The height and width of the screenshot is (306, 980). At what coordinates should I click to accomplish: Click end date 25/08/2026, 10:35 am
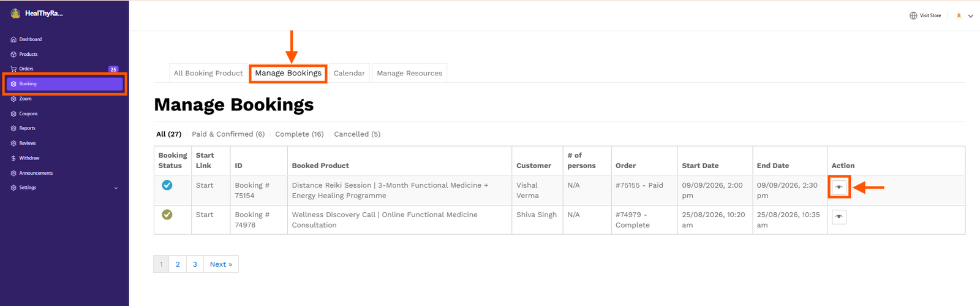coord(788,220)
